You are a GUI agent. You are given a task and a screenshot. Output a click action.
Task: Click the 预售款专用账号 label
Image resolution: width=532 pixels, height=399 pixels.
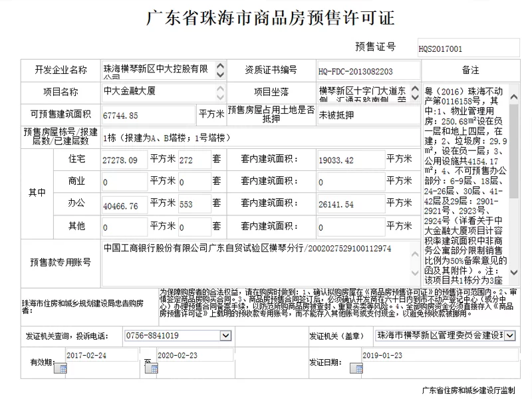click(x=61, y=262)
